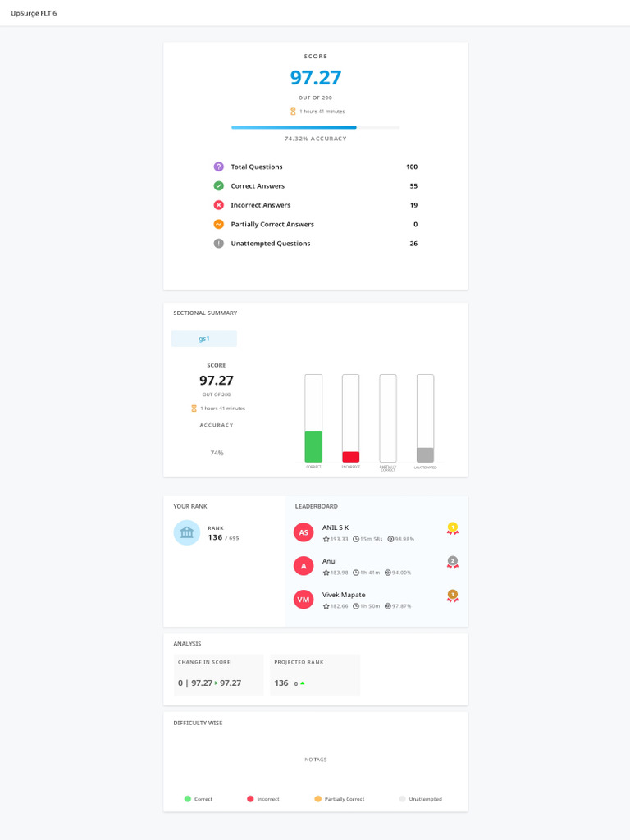Click the gold first-place medal icon
The image size is (630, 840).
coord(453,529)
